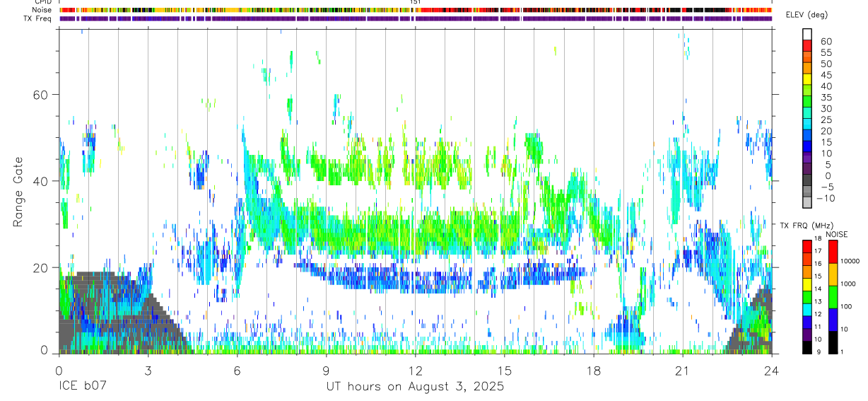Click the '21' tick on the UT hours axis

click(x=683, y=371)
